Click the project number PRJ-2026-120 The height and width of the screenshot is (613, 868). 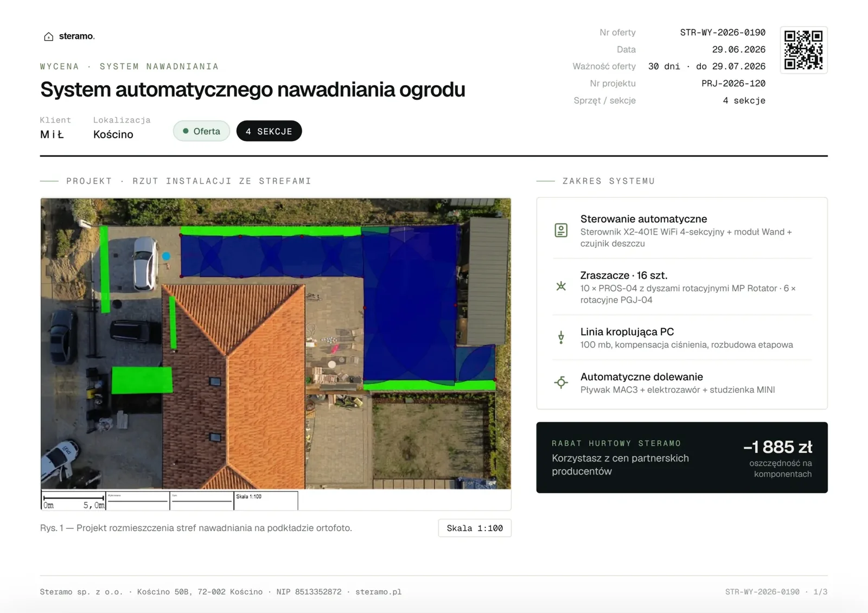[733, 84]
